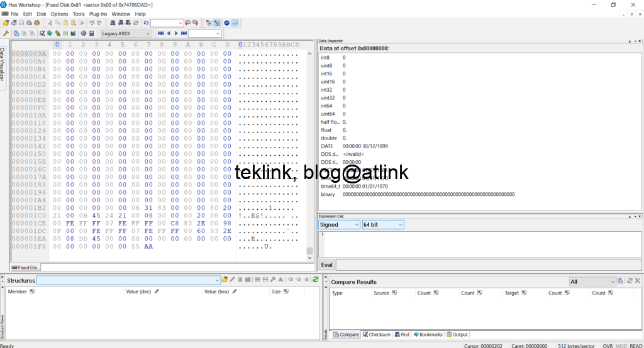Click the green refresh structures icon

[316, 280]
